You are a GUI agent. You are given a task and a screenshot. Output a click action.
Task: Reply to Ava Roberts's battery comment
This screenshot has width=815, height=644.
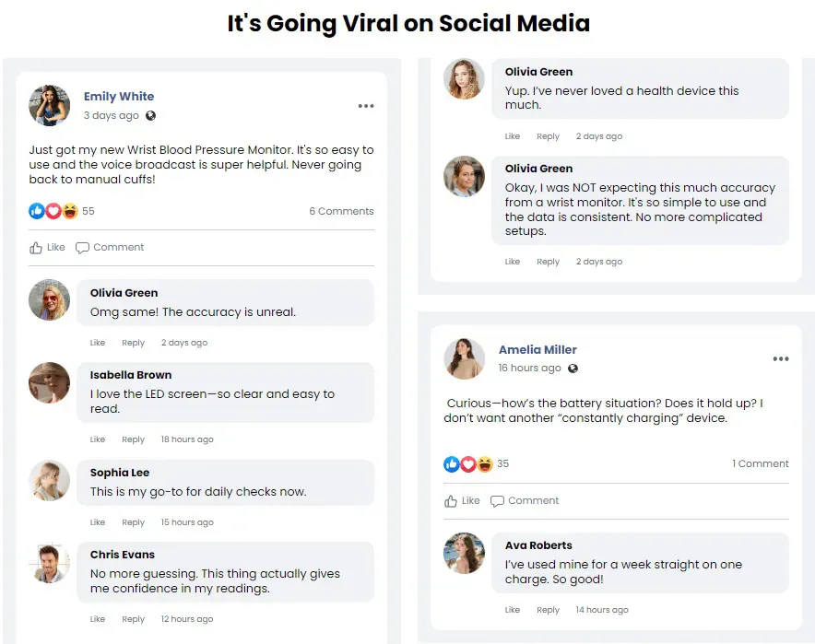pos(549,610)
